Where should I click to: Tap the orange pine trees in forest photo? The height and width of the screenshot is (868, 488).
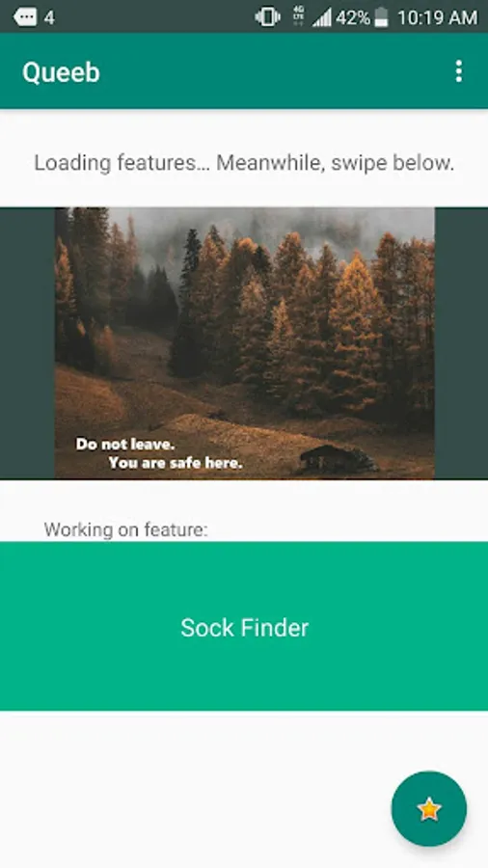click(x=310, y=310)
